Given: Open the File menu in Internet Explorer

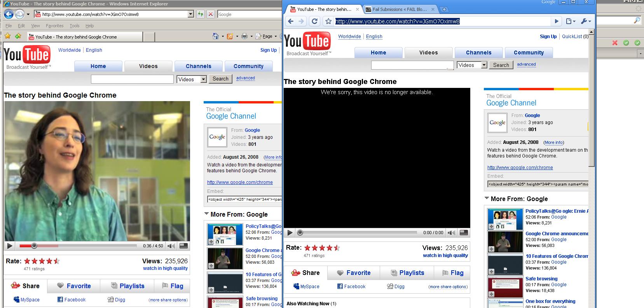Looking at the screenshot, I should [9, 26].
